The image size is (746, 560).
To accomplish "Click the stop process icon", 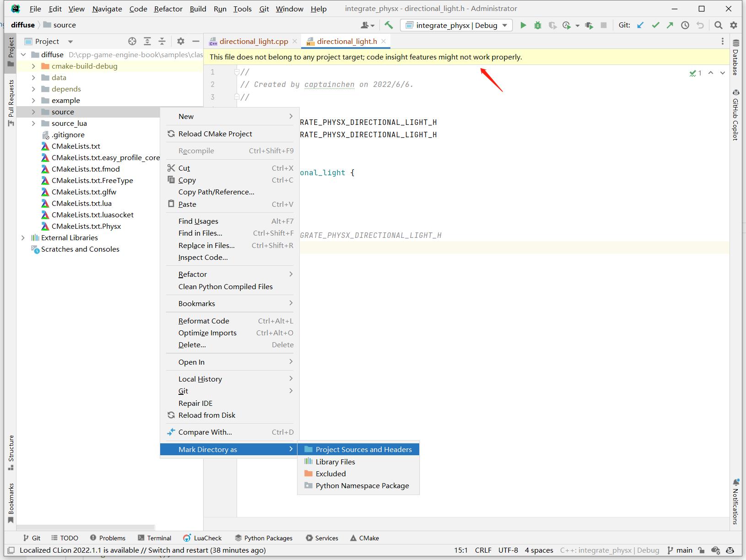I will (604, 25).
